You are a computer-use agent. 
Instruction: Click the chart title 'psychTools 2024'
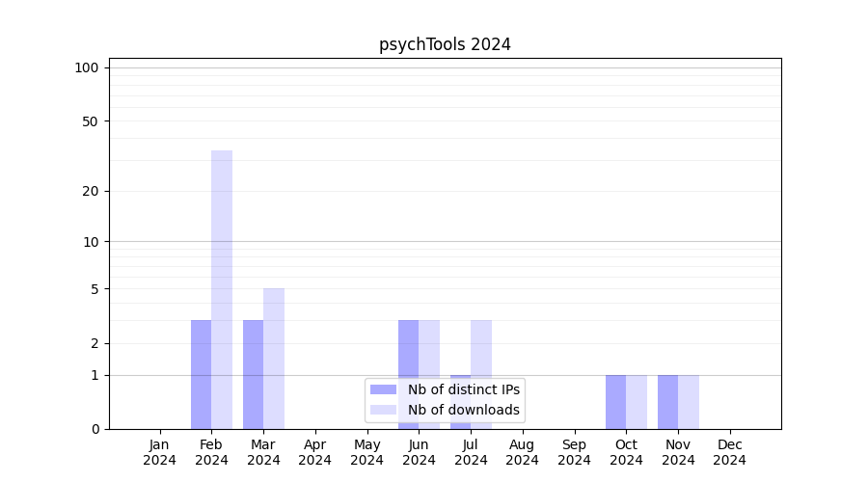click(x=445, y=44)
